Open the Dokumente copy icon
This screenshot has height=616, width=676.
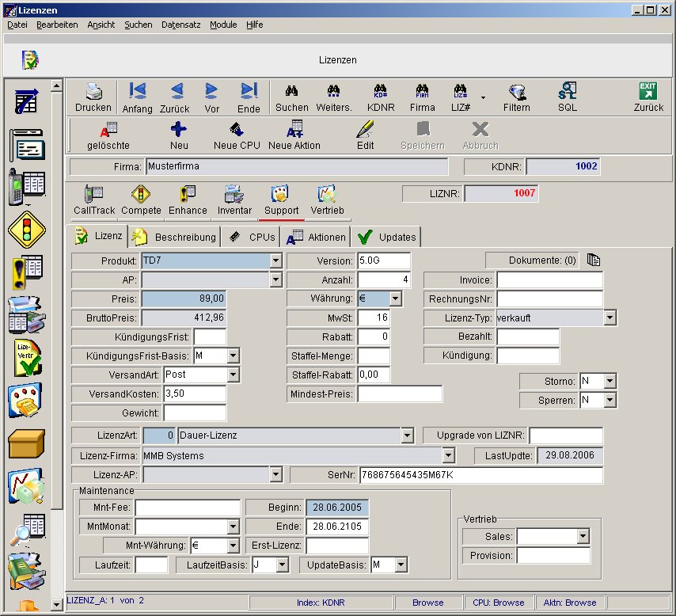594,260
